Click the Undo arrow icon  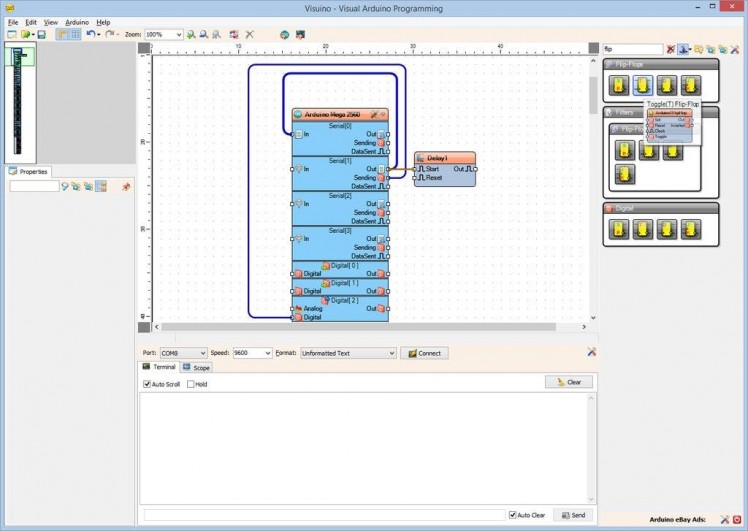90,34
